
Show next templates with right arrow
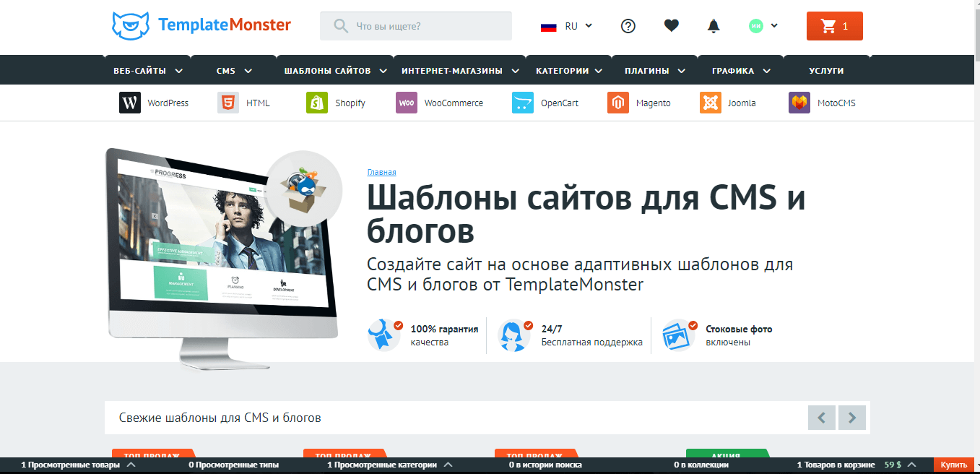(x=852, y=417)
